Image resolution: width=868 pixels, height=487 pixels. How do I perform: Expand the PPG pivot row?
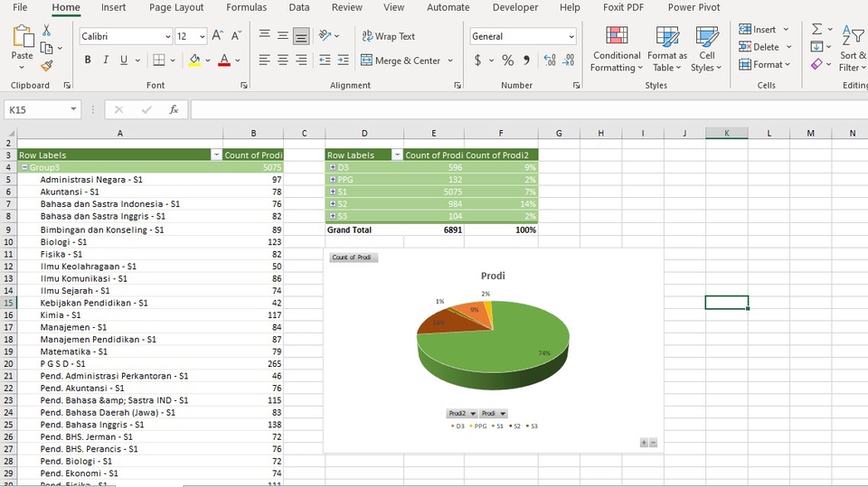click(x=333, y=179)
